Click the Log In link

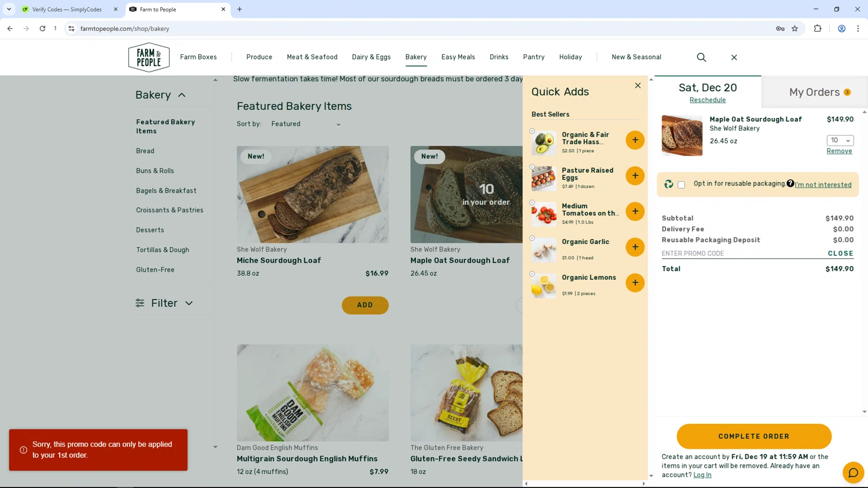(x=702, y=475)
